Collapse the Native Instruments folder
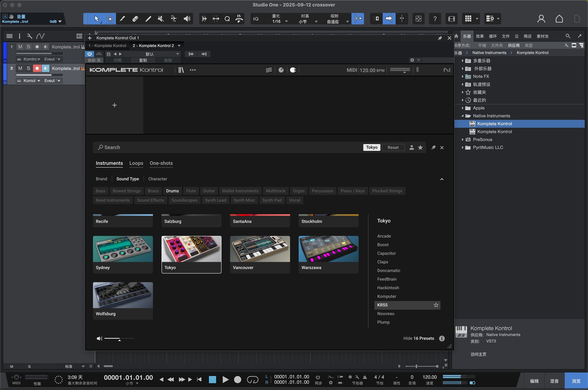 [462, 116]
